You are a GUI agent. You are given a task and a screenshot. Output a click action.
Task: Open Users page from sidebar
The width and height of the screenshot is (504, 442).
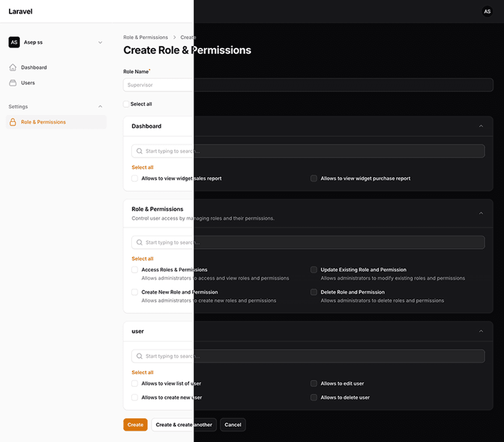pos(28,83)
